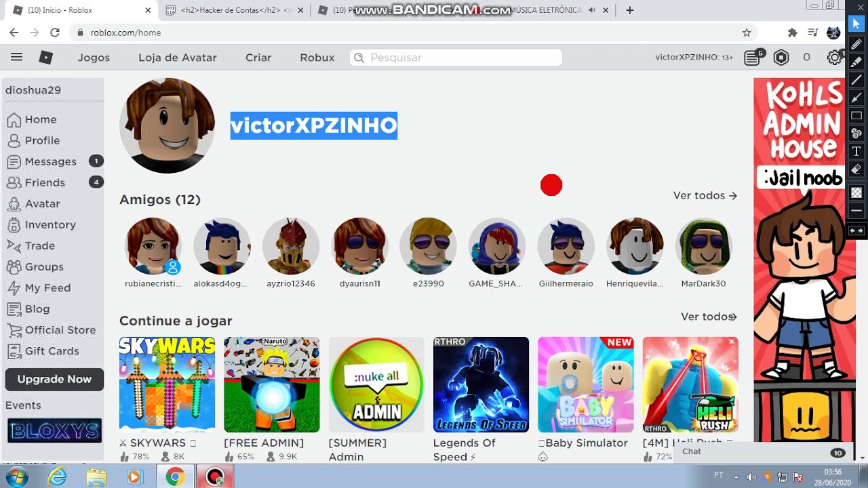Open friend MarDark30 avatar
This screenshot has width=868, height=488.
click(x=703, y=246)
